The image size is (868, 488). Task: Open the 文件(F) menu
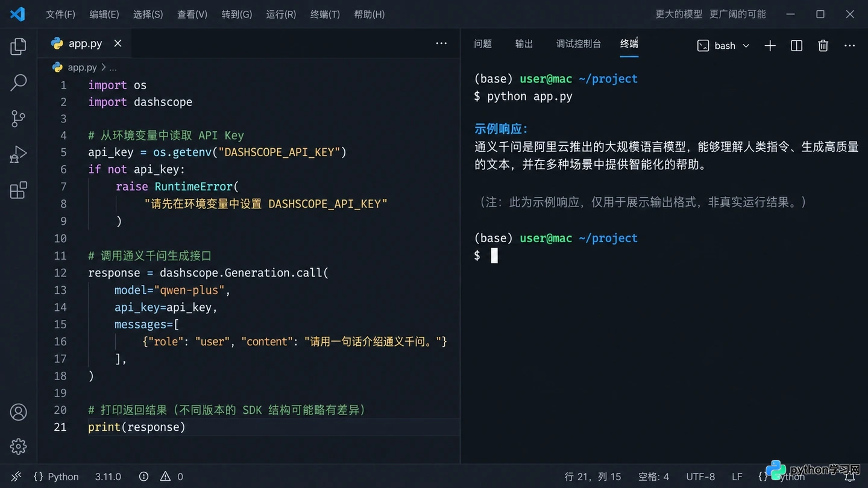point(61,14)
